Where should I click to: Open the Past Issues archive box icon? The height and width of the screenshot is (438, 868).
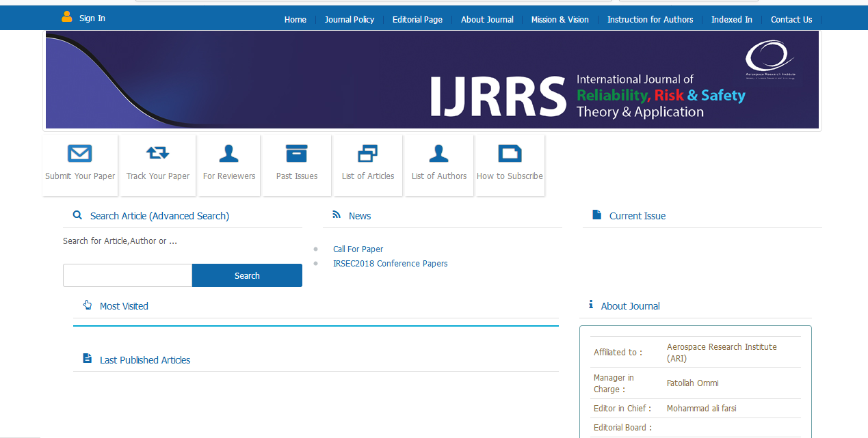(x=297, y=153)
